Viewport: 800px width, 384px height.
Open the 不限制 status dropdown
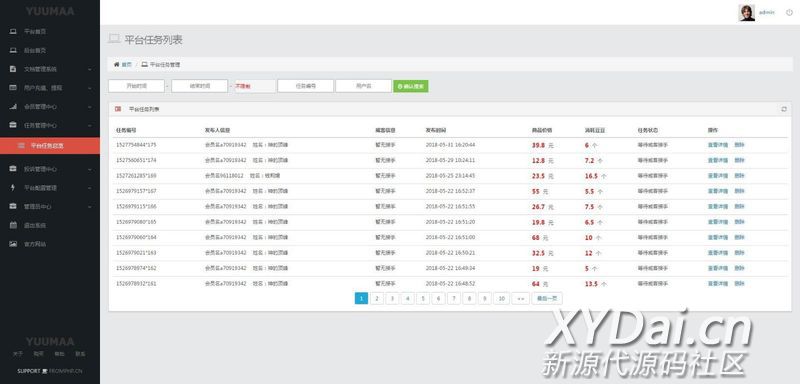tap(255, 86)
